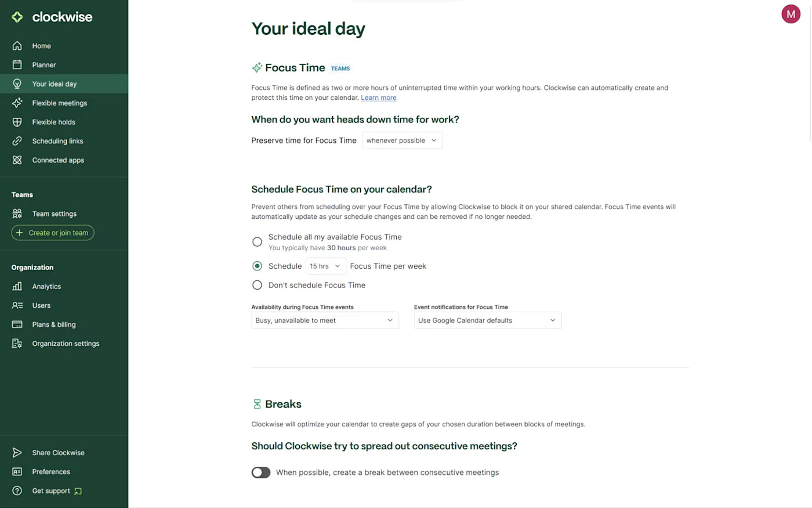Open the 'whenever possible' dropdown
This screenshot has height=508, width=812.
[402, 140]
